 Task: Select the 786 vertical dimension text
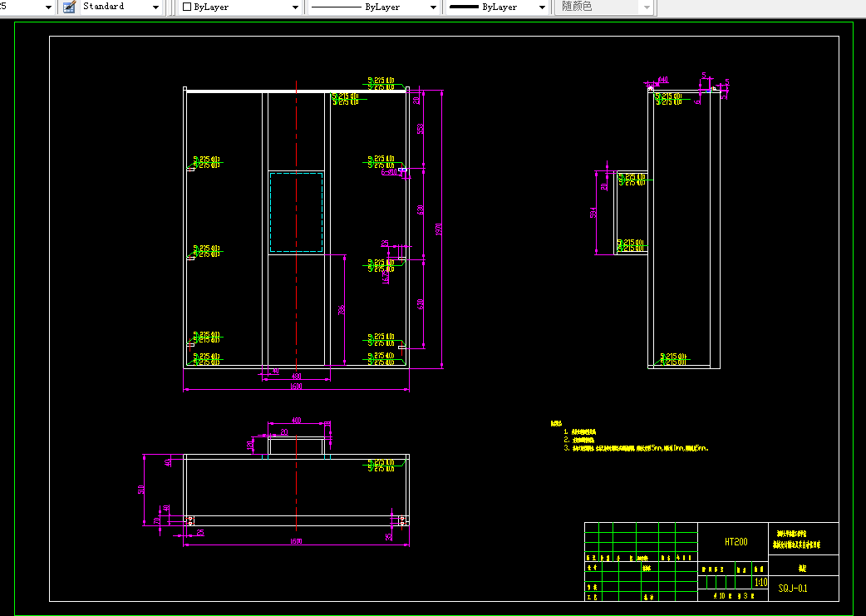(342, 310)
